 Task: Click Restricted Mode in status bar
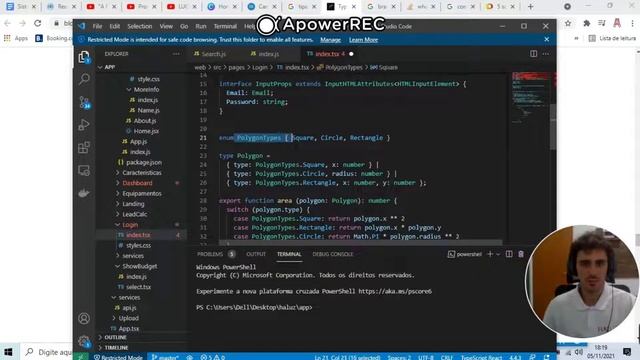click(x=118, y=357)
